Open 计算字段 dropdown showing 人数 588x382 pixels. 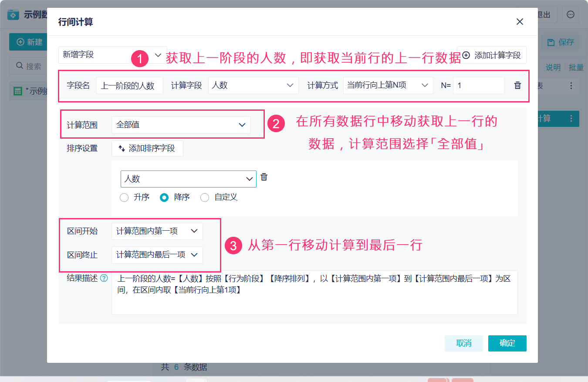253,85
